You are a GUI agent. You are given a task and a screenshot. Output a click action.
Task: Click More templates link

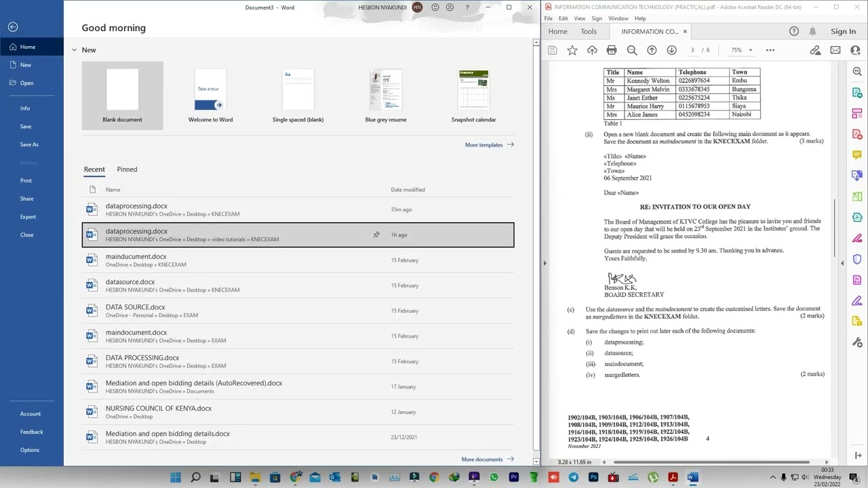coord(489,145)
